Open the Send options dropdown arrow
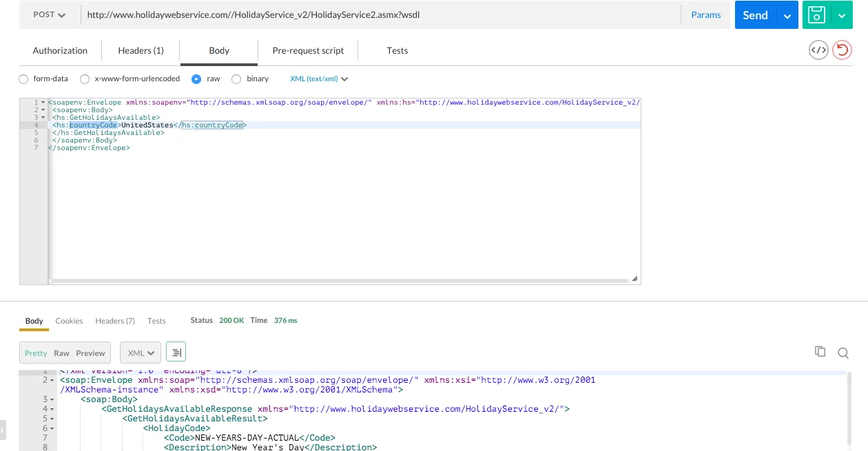Image resolution: width=868 pixels, height=451 pixels. click(x=787, y=15)
